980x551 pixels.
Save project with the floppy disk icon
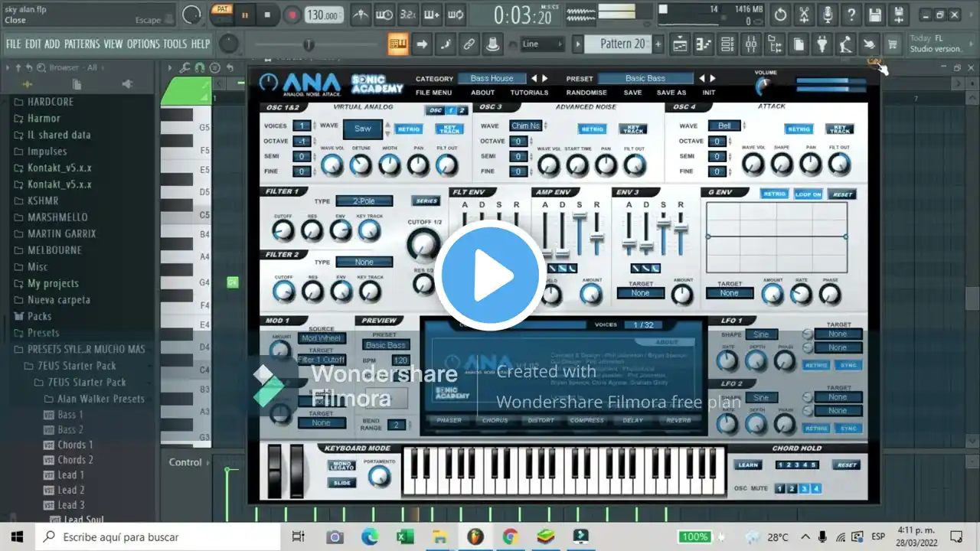(875, 15)
